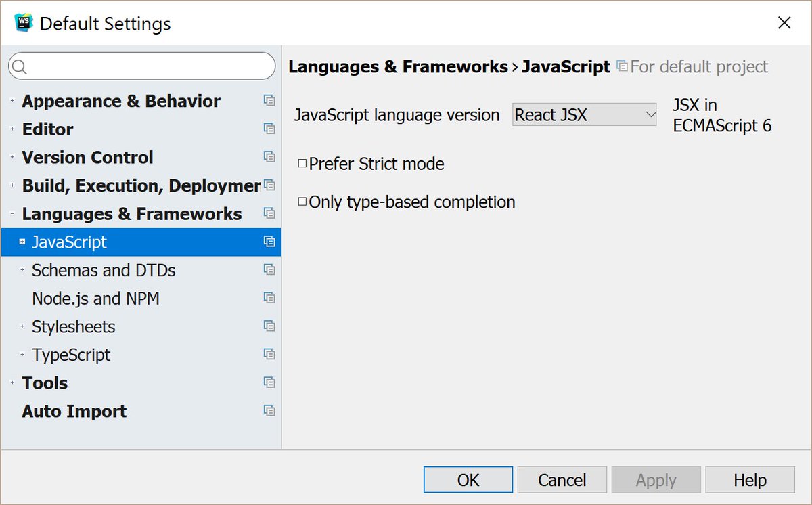Image resolution: width=812 pixels, height=505 pixels.
Task: Close the Default Settings dialog
Action: pos(784,23)
